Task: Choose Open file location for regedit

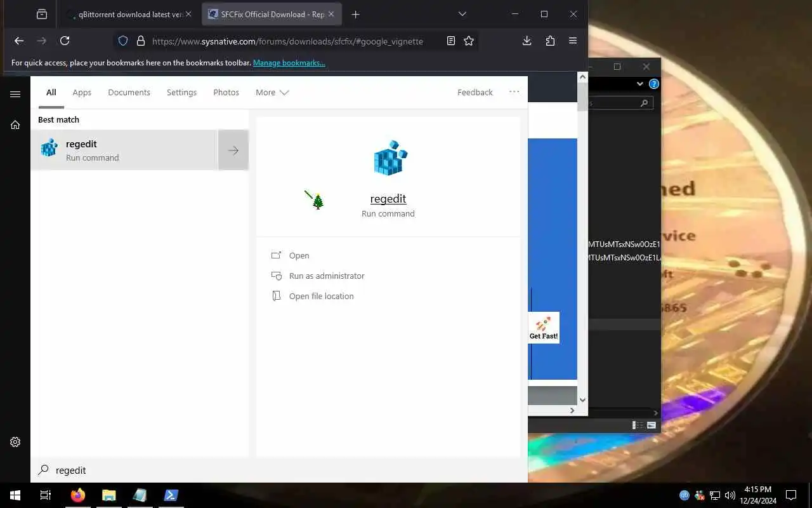Action: click(x=322, y=296)
